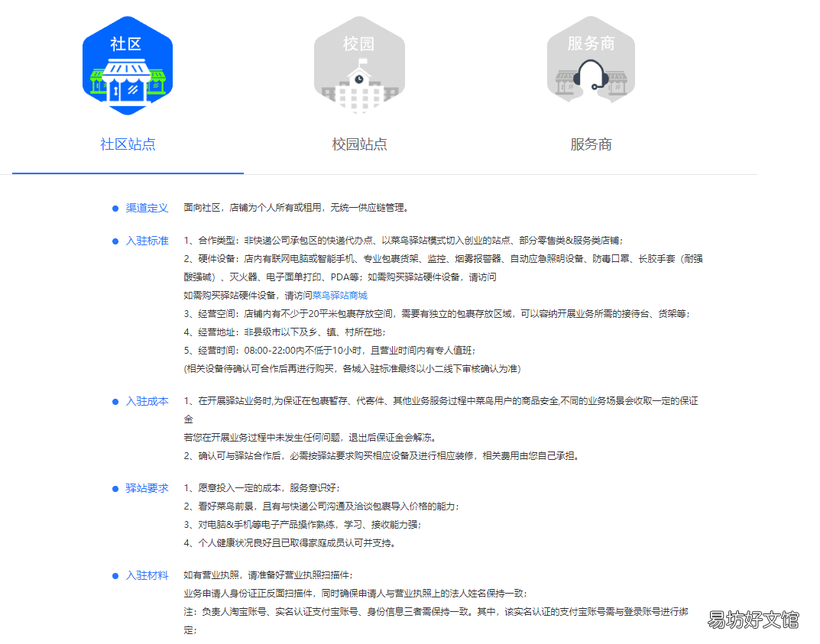Click the line 如有营业执照，请准备好营业执照扫描件
Viewport: 820px width, 644px height.
tap(268, 575)
